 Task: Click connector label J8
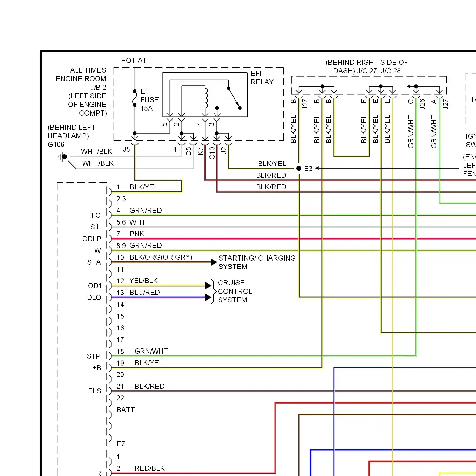tap(126, 149)
